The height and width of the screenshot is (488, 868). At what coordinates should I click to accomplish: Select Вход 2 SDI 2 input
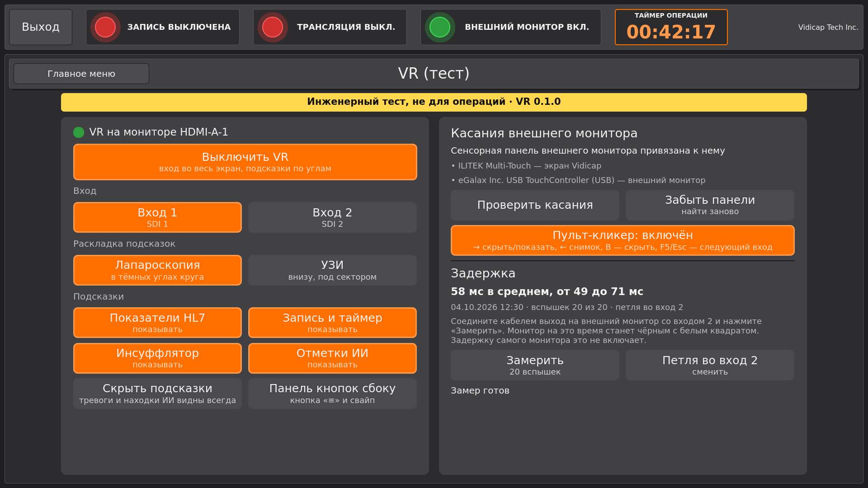tap(332, 217)
